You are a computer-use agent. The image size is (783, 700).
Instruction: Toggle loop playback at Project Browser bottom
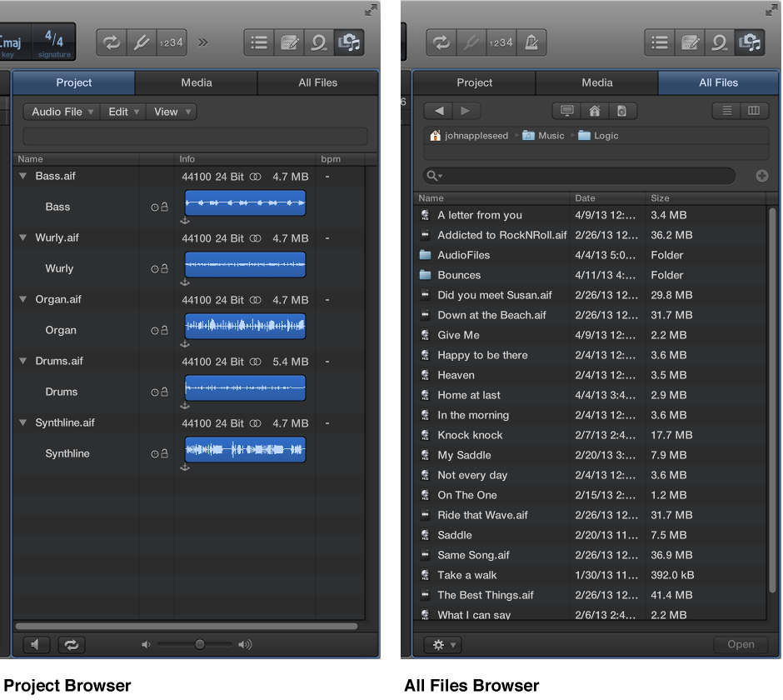coord(71,644)
